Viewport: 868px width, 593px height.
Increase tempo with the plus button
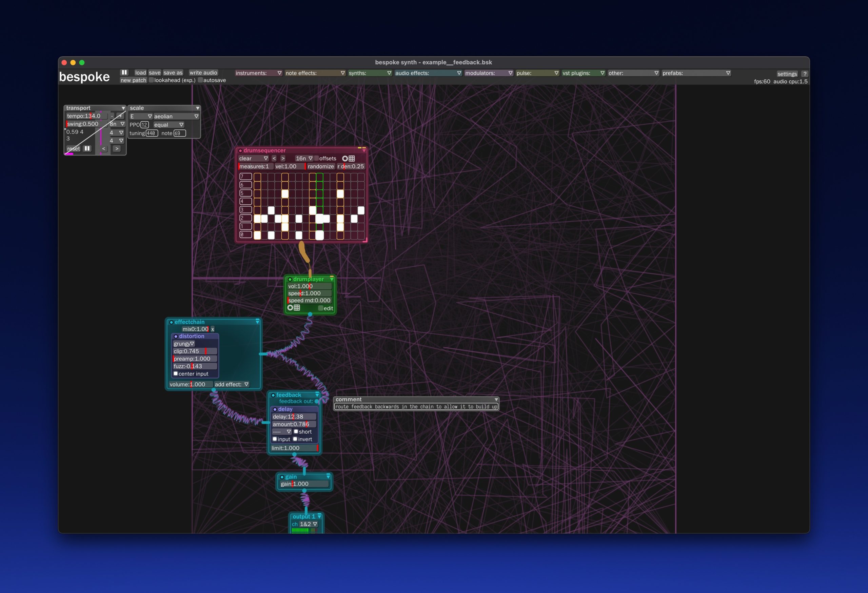point(120,116)
